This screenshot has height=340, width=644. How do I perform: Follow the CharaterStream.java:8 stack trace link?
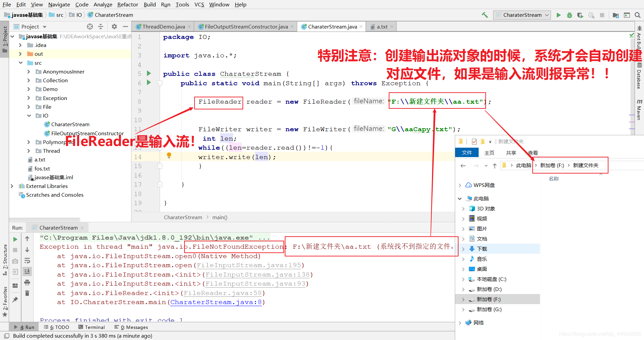point(216,302)
